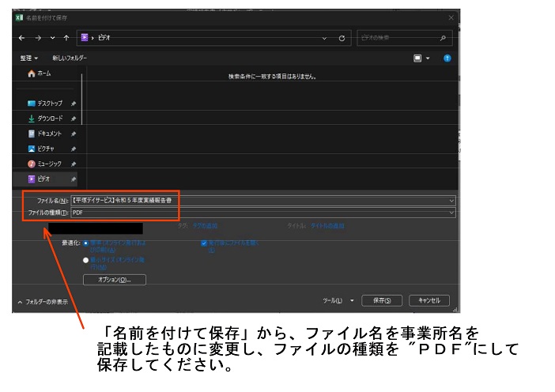Screen dimensions: 555x392
Task: Select ビデオ in navigation pane
Action: 45,179
